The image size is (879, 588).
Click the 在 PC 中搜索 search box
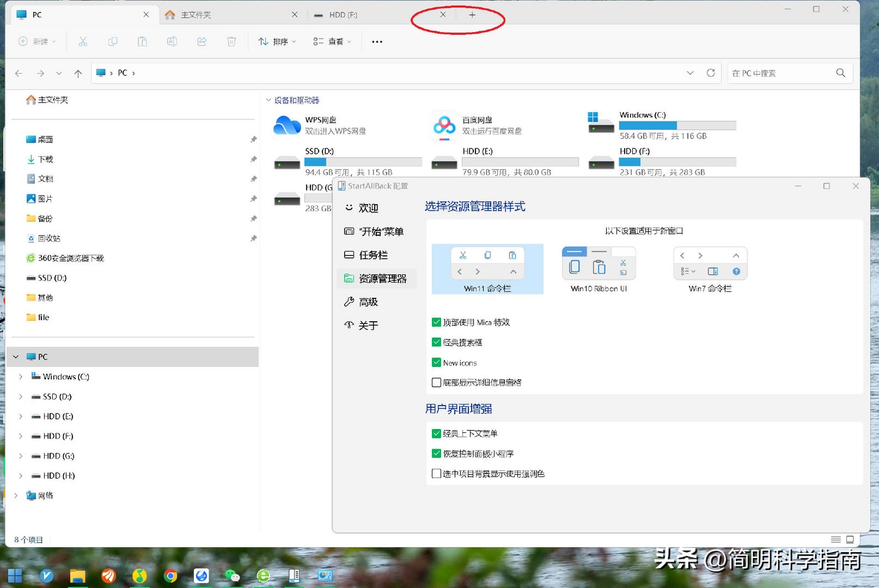pos(781,73)
